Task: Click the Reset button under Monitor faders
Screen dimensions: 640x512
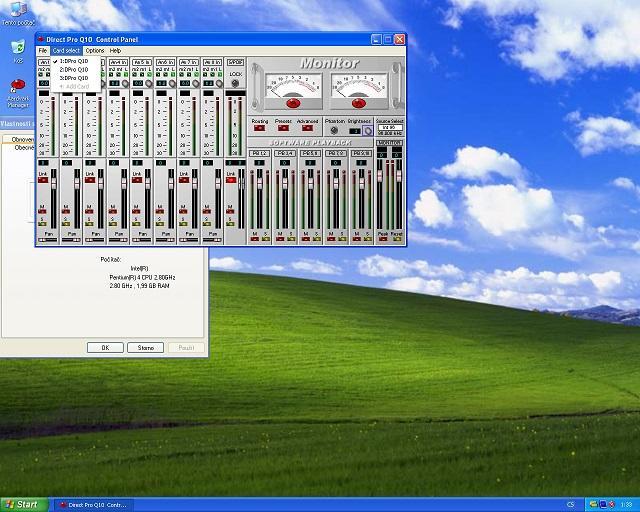Action: pyautogui.click(x=397, y=239)
